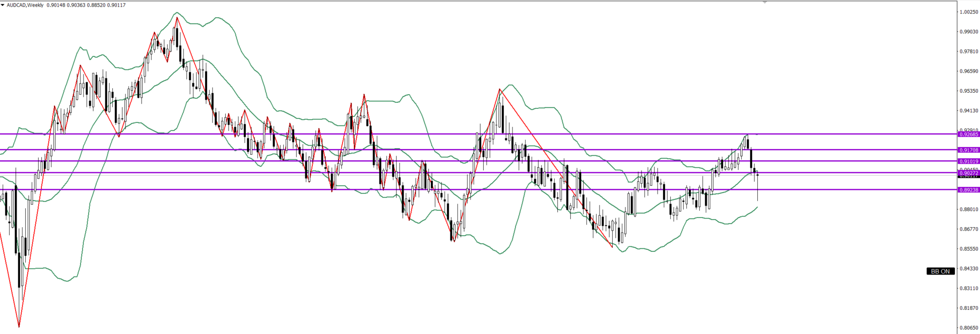Click the lowest trough of the red zigzag line
This screenshot has height=334, width=980.
(19, 326)
